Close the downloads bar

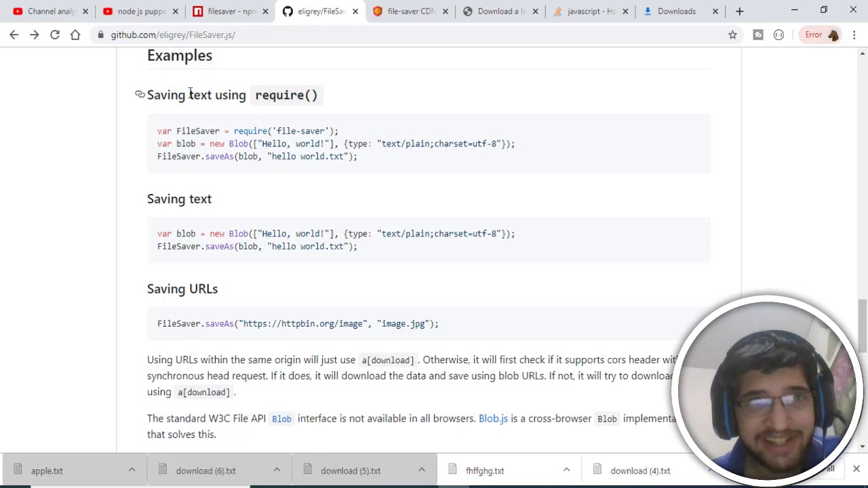(856, 469)
